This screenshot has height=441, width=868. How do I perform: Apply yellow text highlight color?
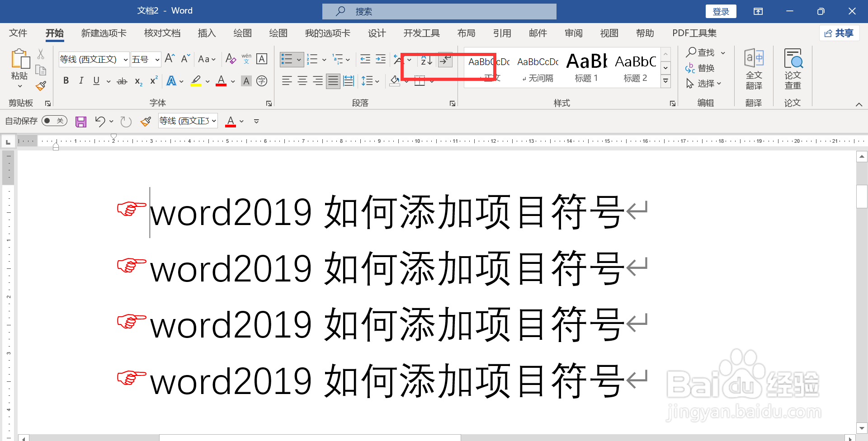tap(196, 81)
